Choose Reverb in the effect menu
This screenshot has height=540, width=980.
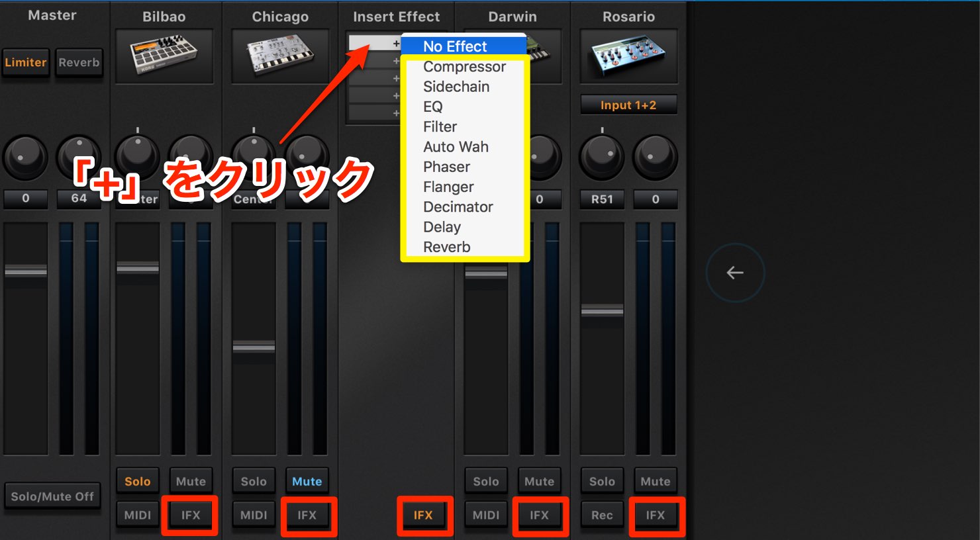click(464, 247)
